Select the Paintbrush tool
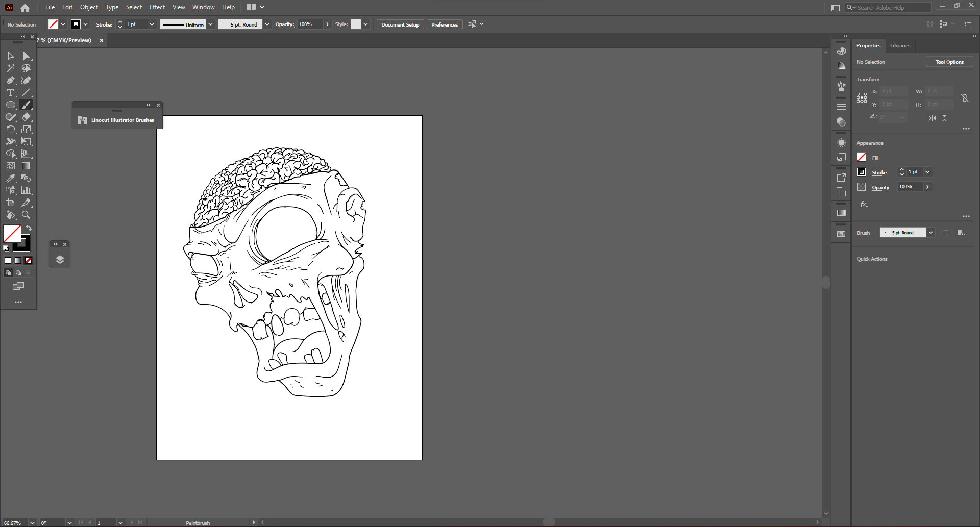 [26, 105]
